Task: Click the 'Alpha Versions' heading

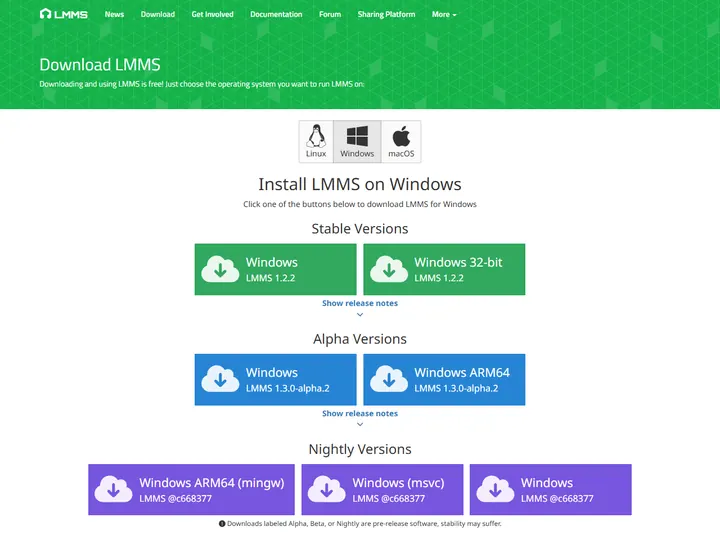Action: [360, 339]
